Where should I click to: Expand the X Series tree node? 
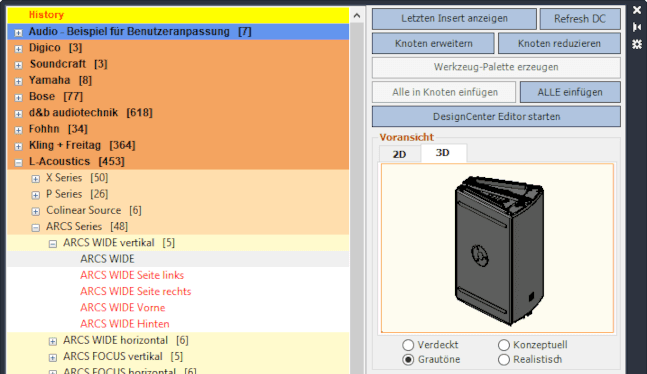36,179
